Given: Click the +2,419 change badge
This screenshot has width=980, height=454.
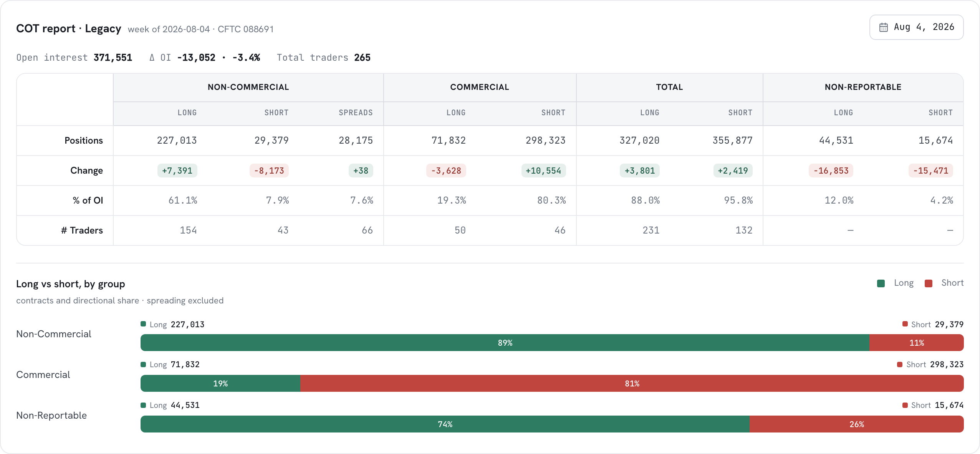Looking at the screenshot, I should (733, 171).
